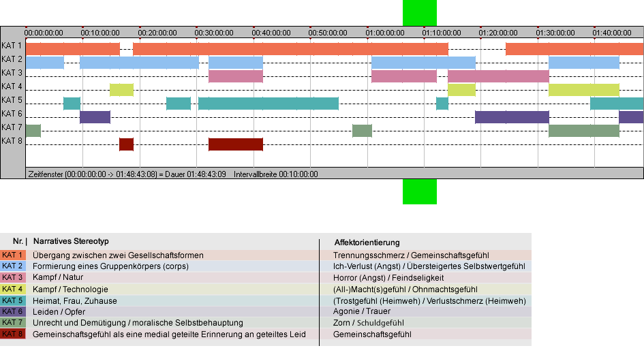Click the 'Leiden / Opfer' legend entry

(59, 312)
